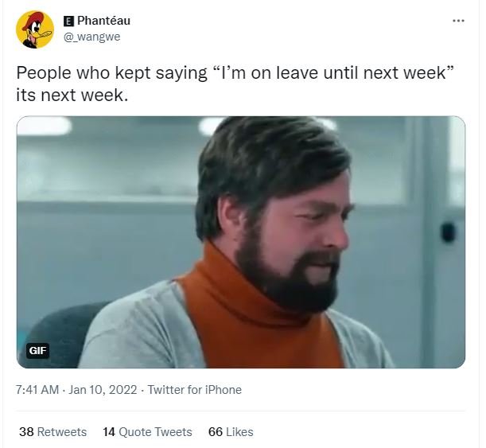This screenshot has height=448, width=486.
Task: Open the Phantéau display name
Action: point(103,21)
